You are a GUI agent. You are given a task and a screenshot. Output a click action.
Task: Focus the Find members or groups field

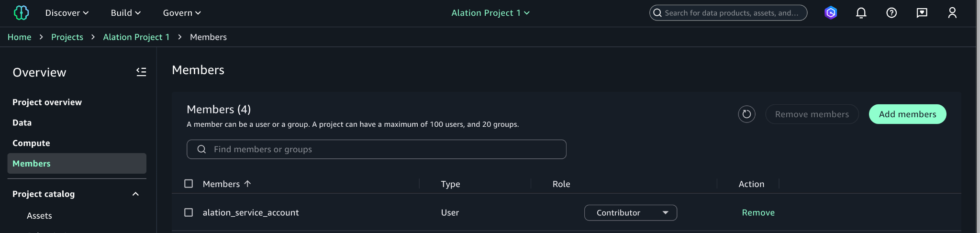pyautogui.click(x=377, y=149)
